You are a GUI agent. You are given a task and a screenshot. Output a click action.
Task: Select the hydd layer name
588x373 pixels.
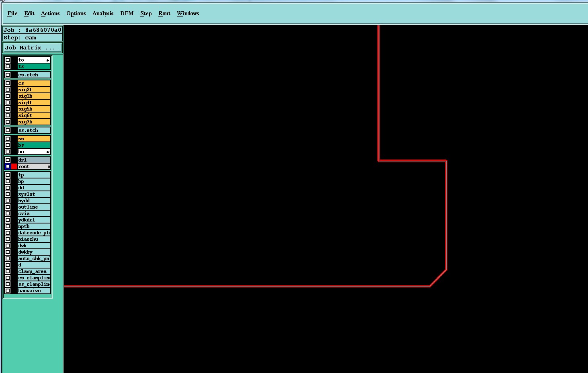pyautogui.click(x=34, y=201)
